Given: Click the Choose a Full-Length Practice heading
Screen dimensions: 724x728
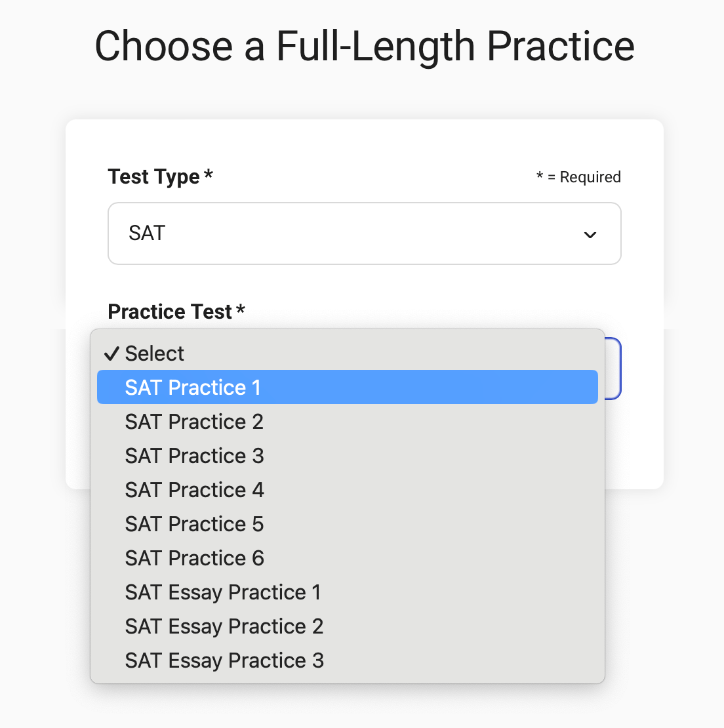Looking at the screenshot, I should pyautogui.click(x=365, y=45).
